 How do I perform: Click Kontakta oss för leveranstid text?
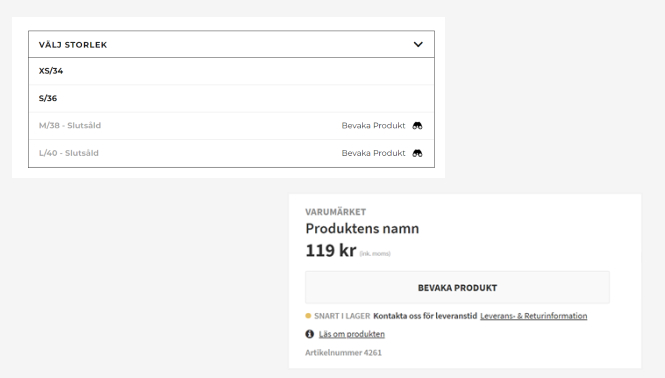point(425,316)
